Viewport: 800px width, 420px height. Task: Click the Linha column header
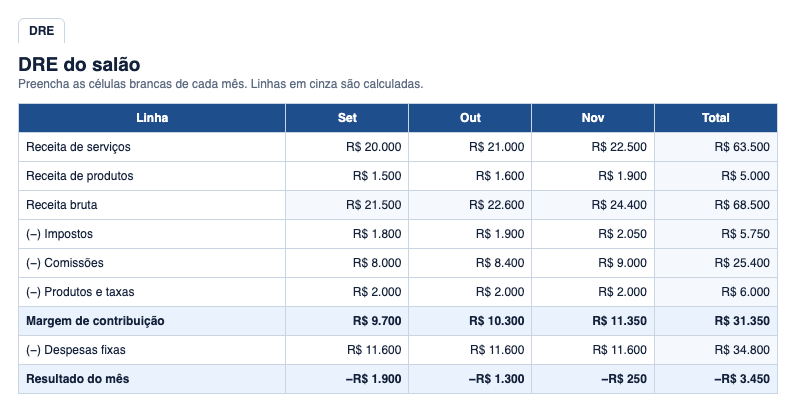[x=152, y=118]
